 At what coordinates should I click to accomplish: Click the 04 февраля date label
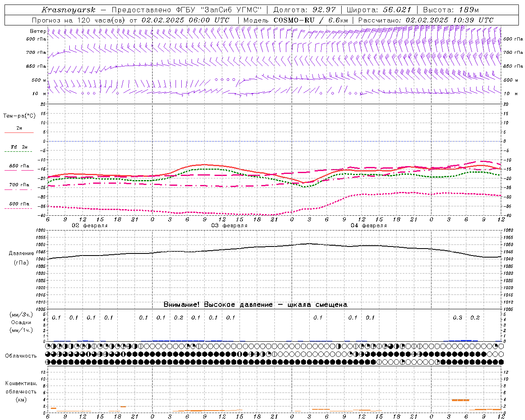point(369,226)
